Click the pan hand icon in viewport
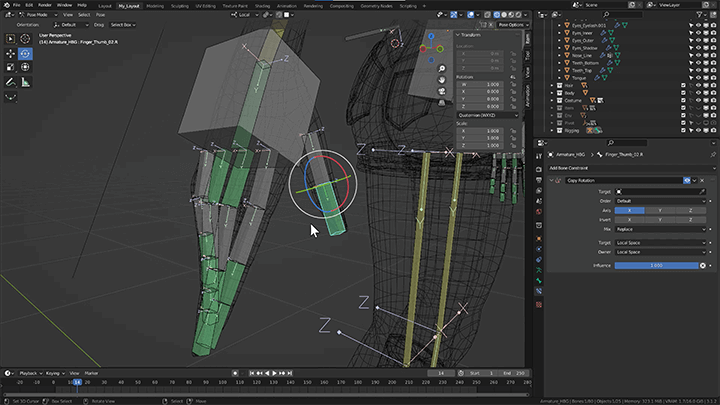Image resolution: width=720 pixels, height=405 pixels. tap(442, 80)
